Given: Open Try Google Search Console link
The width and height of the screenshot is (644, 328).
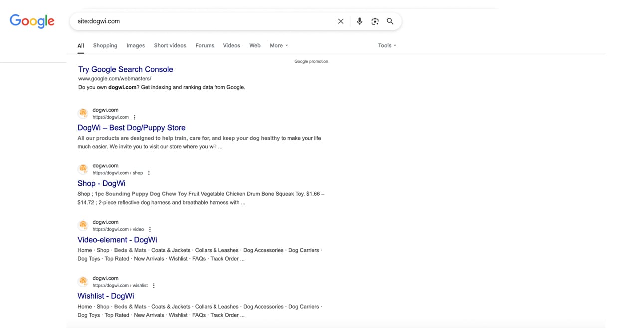Looking at the screenshot, I should (126, 69).
